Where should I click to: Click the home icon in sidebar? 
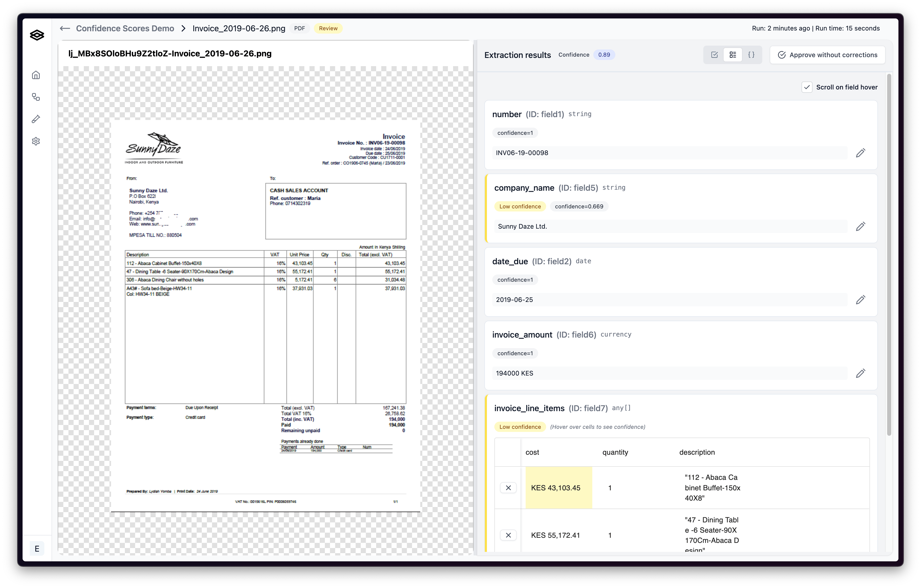(36, 75)
